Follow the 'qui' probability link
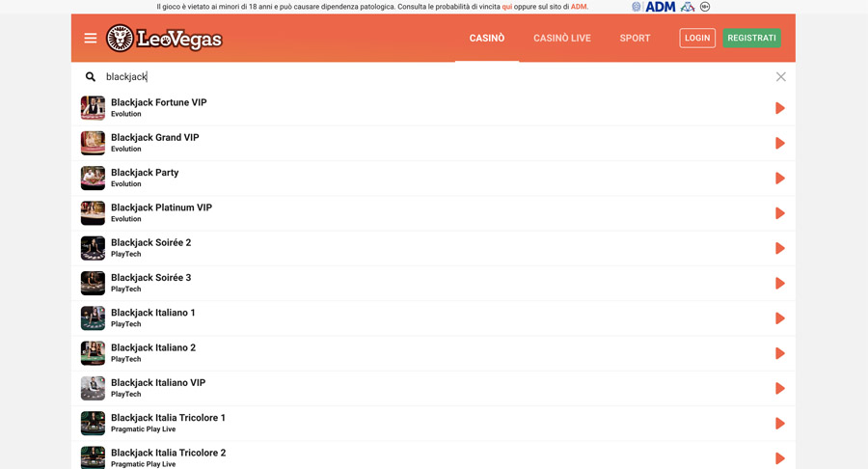This screenshot has width=868, height=469. [x=507, y=7]
